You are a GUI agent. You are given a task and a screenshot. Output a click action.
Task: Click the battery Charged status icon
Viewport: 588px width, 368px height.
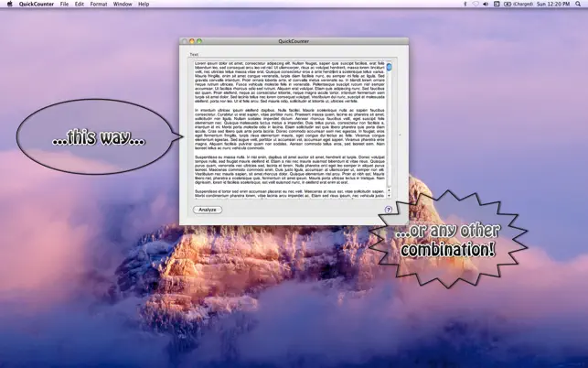(x=519, y=5)
